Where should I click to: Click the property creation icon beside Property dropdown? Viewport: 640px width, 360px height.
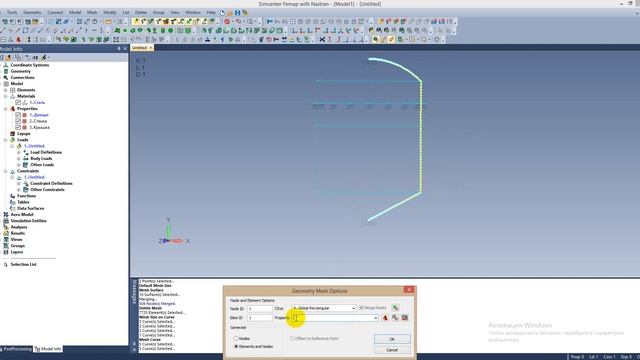385,318
